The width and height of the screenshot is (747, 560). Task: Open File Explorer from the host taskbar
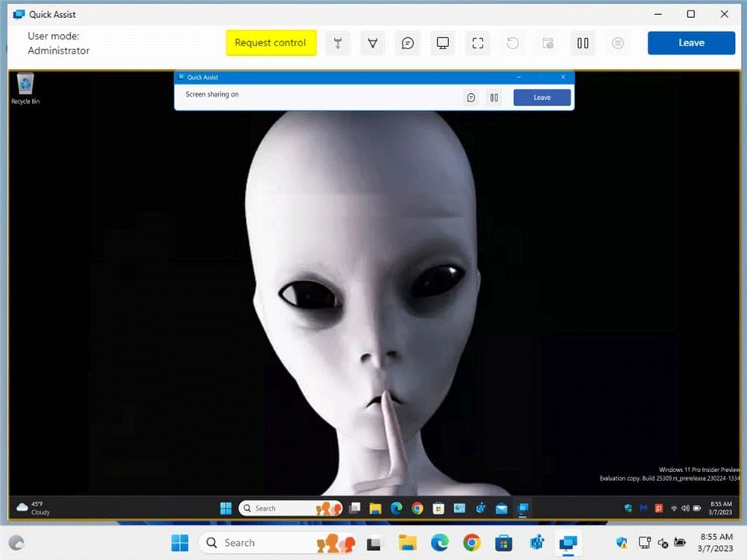tap(407, 543)
